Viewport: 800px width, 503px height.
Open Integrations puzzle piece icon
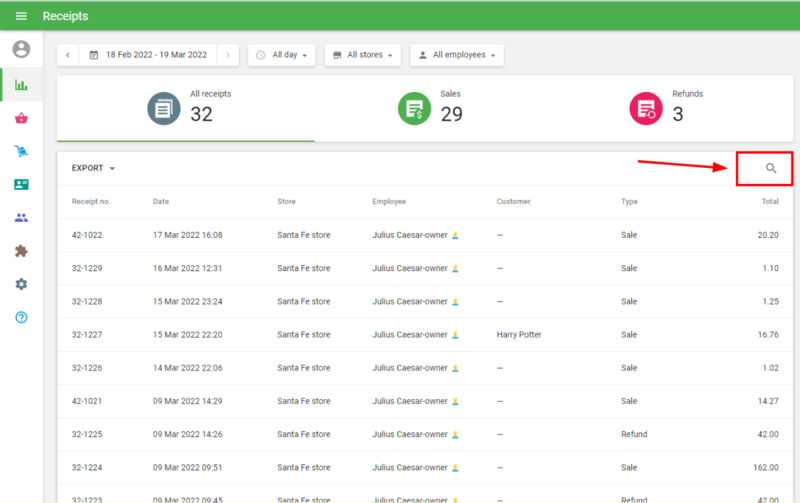[x=21, y=251]
